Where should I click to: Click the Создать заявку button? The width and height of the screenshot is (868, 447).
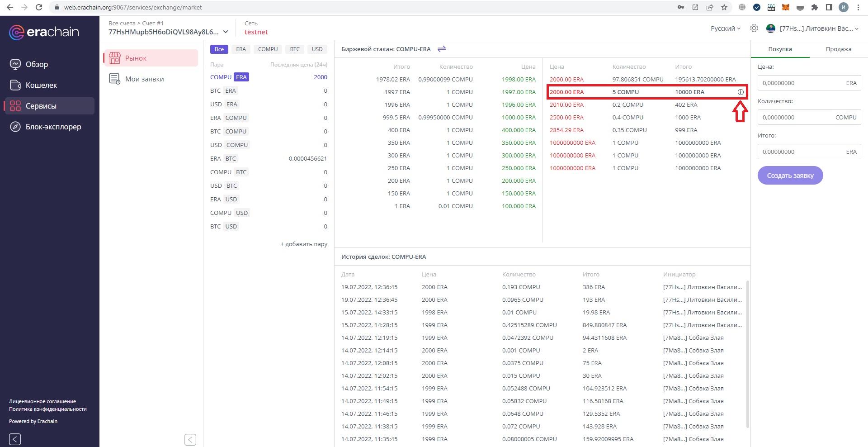(x=790, y=176)
